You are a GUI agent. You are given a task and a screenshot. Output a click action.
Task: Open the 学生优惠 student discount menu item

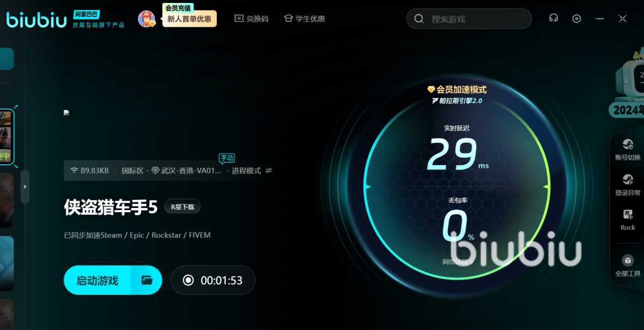click(304, 19)
